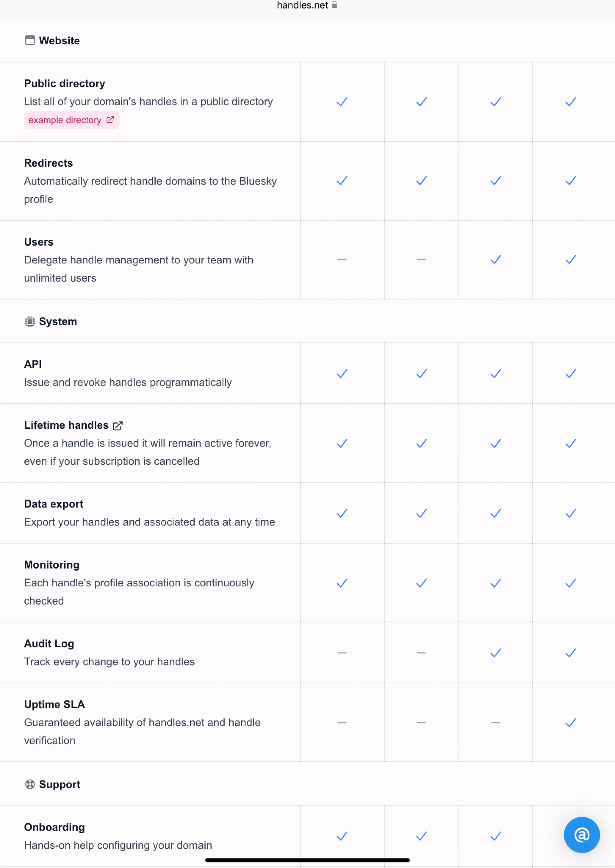Click the home indicator bar at bottom
This screenshot has height=868, width=615.
pyautogui.click(x=307, y=860)
